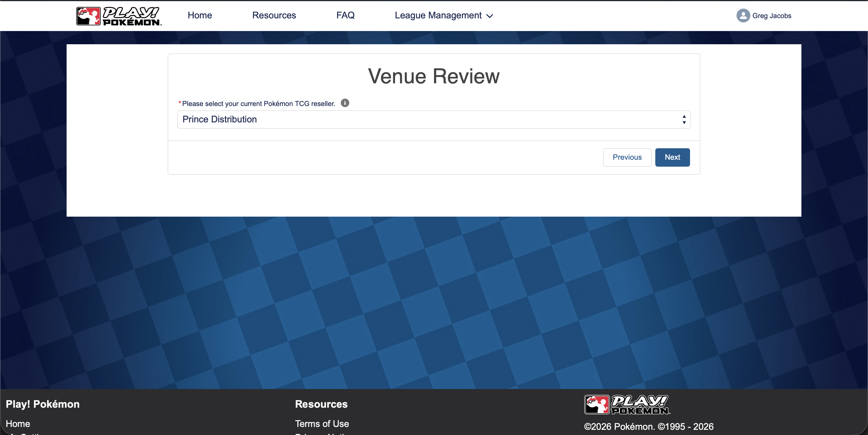Click the Play! Pokémon header logo
The height and width of the screenshot is (435, 868).
(119, 16)
